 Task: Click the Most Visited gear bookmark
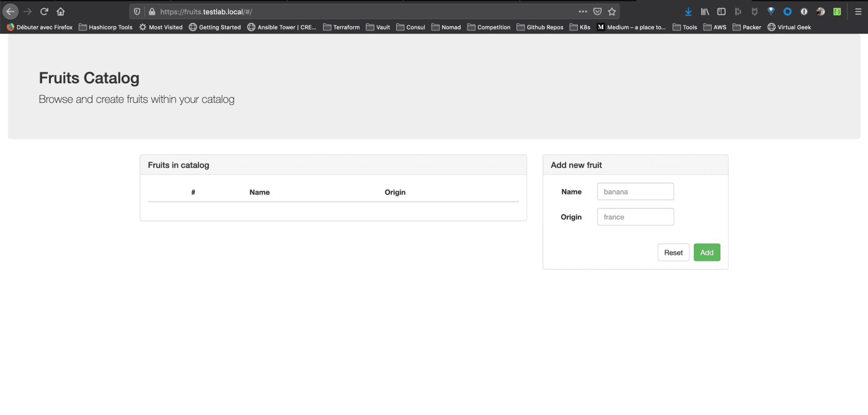click(160, 27)
